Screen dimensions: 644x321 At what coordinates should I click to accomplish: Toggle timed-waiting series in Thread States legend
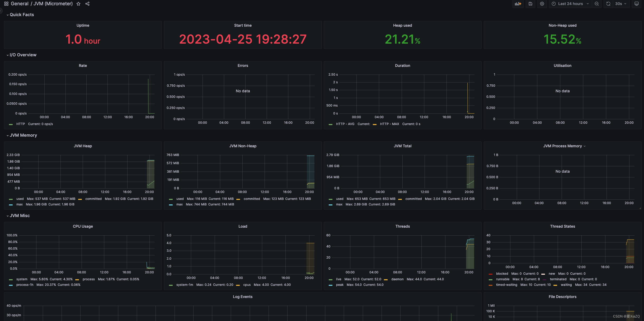click(507, 285)
